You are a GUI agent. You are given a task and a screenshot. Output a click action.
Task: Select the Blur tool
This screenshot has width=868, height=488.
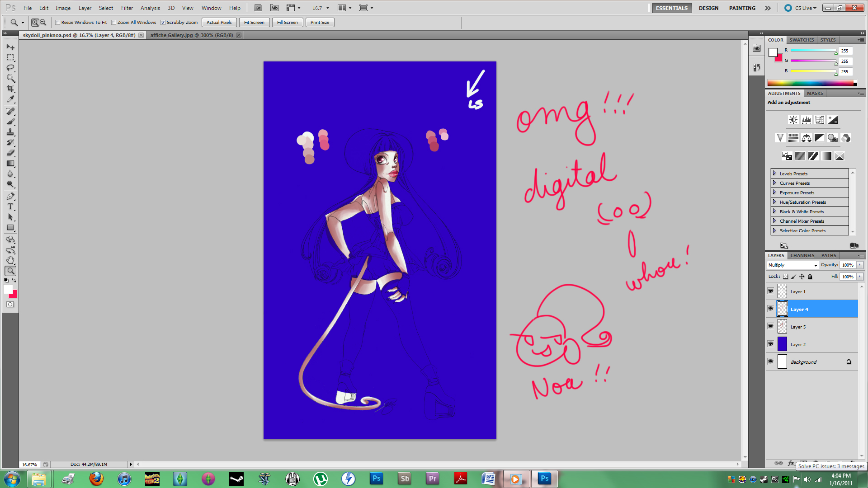tap(10, 174)
